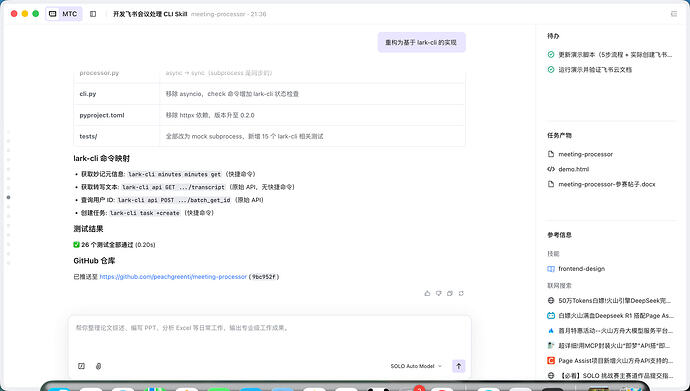690x391 pixels.
Task: Click the 任务产物 section header
Action: tap(559, 135)
